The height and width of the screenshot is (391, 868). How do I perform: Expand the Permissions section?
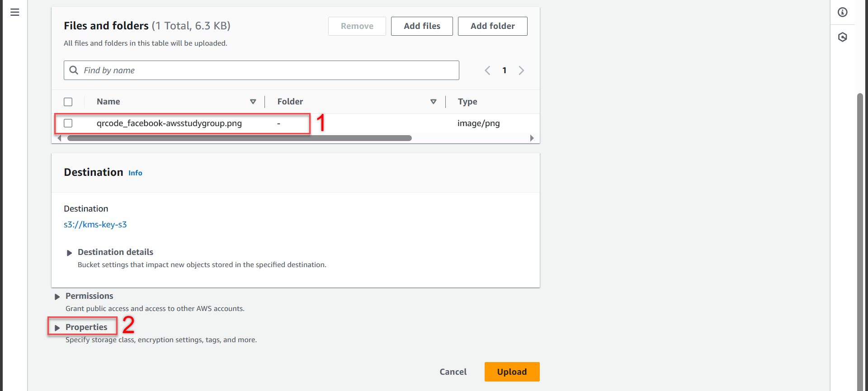tap(57, 297)
